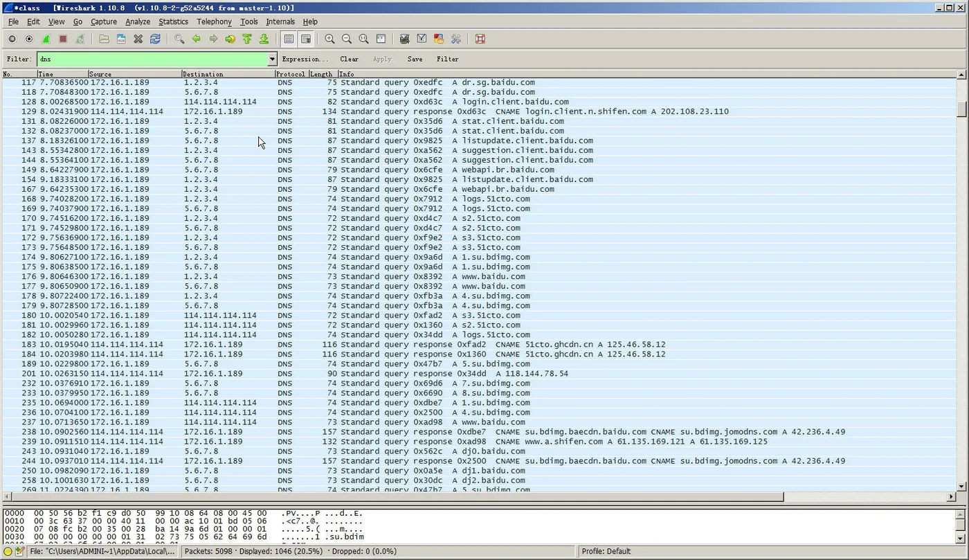The width and height of the screenshot is (969, 560).
Task: Open the Telephony menu
Action: [214, 21]
